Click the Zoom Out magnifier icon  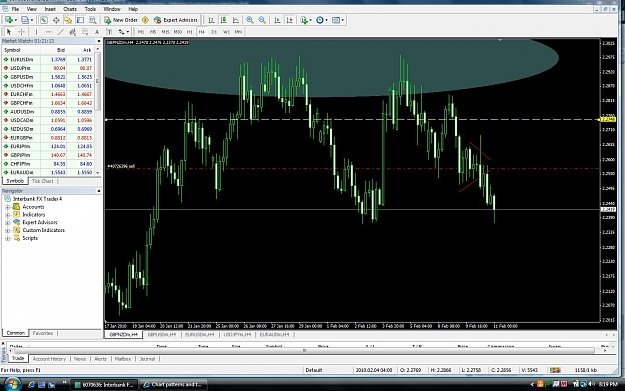262,20
